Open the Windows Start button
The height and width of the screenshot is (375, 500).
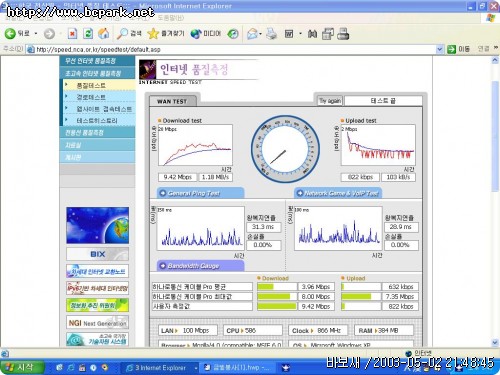pyautogui.click(x=22, y=367)
